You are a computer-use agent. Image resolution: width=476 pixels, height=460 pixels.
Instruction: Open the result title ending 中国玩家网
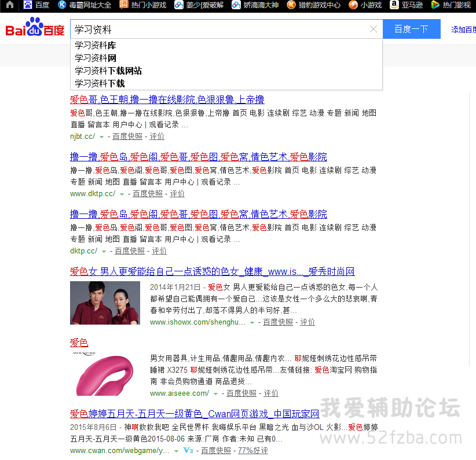[195, 414]
